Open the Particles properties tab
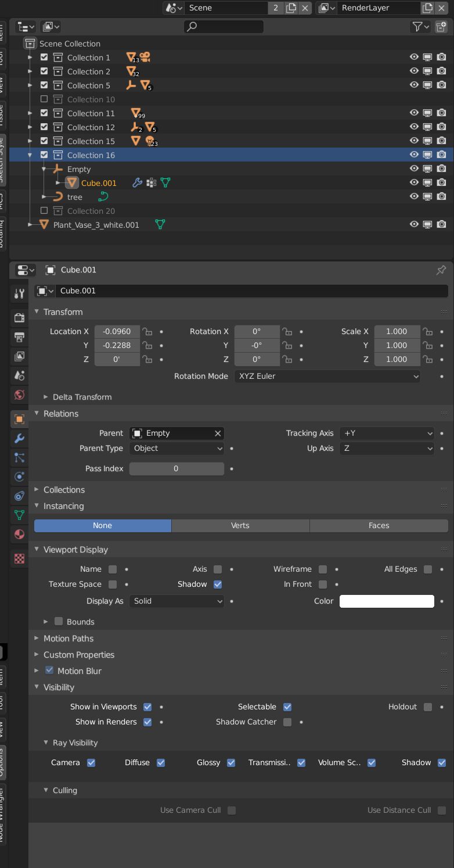Image resolution: width=454 pixels, height=868 pixels. (19, 457)
